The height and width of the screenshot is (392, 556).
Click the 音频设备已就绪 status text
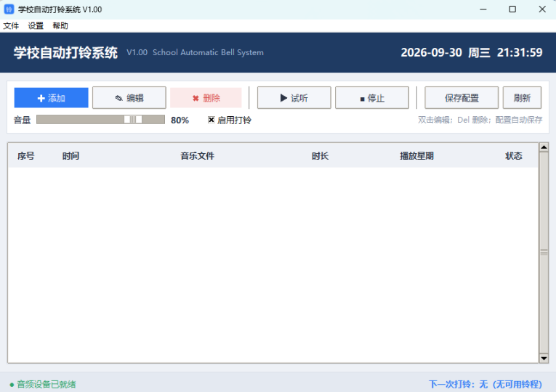click(47, 384)
